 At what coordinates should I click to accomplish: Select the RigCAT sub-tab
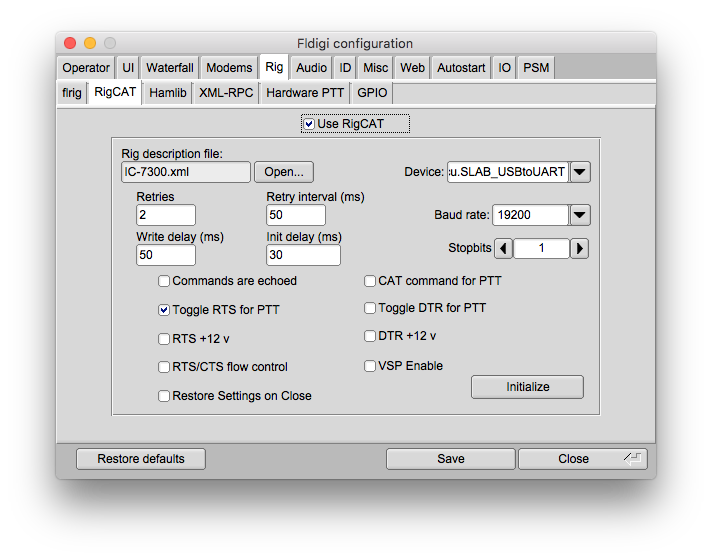pos(115,92)
